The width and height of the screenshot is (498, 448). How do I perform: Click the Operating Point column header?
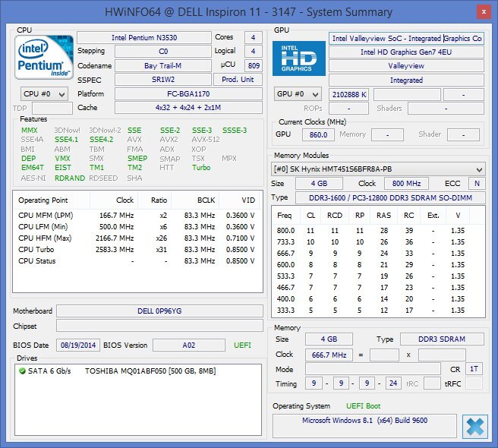pos(52,200)
